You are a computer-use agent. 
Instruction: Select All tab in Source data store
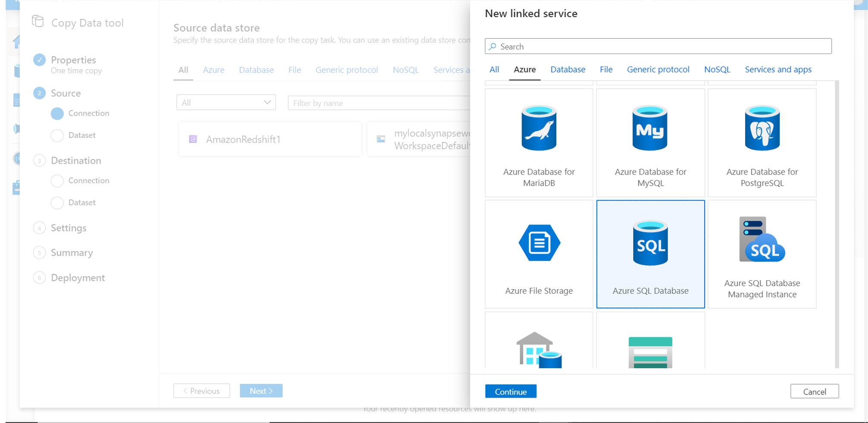coord(183,70)
